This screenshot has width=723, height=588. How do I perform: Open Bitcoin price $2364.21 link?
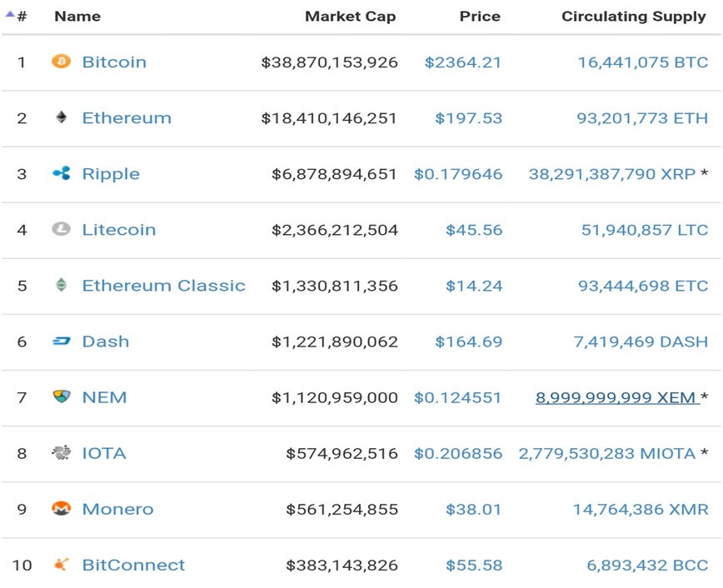(462, 62)
